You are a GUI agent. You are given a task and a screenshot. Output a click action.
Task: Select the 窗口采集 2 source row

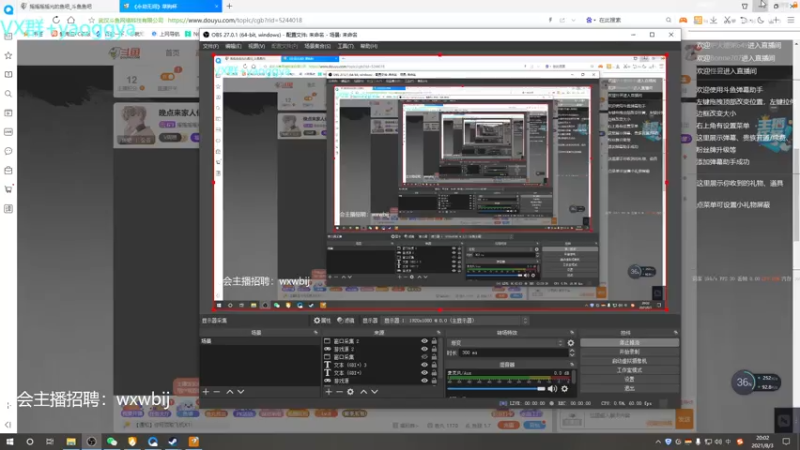pos(381,341)
